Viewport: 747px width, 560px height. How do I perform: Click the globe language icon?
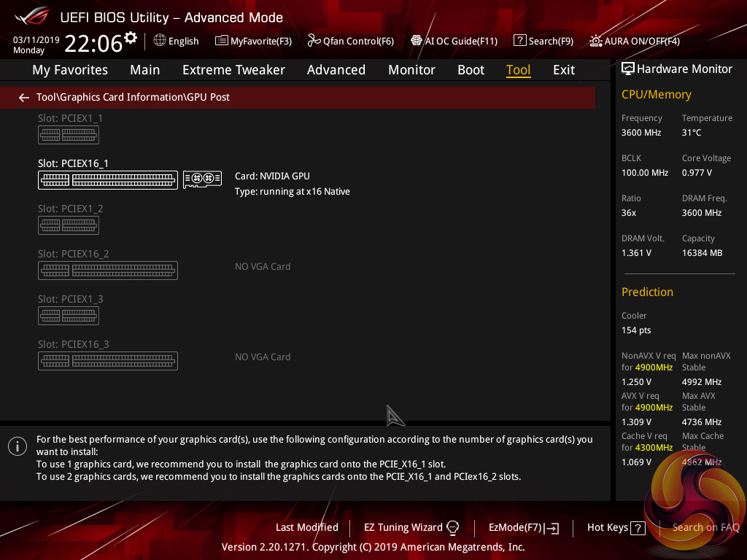click(160, 41)
